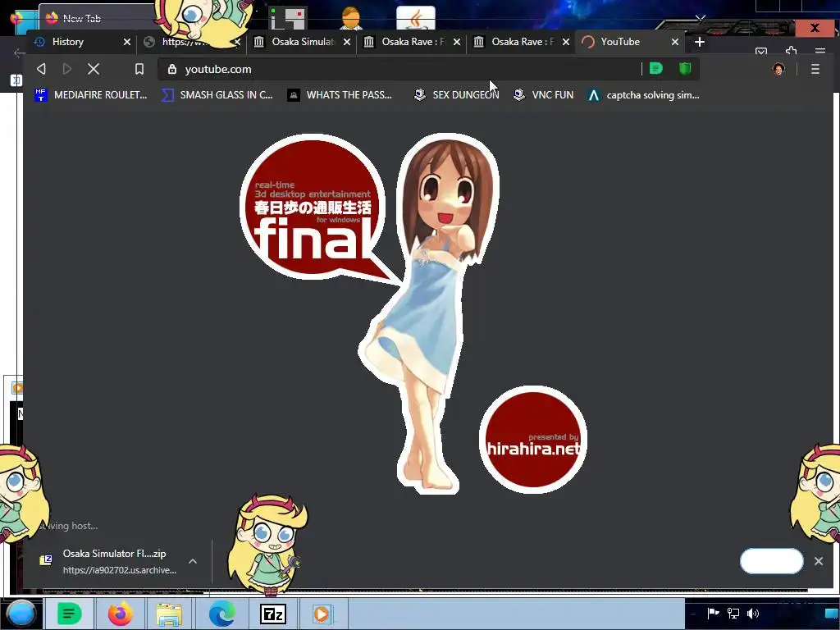Open the media player taskbar icon
This screenshot has width=840, height=630.
click(322, 614)
